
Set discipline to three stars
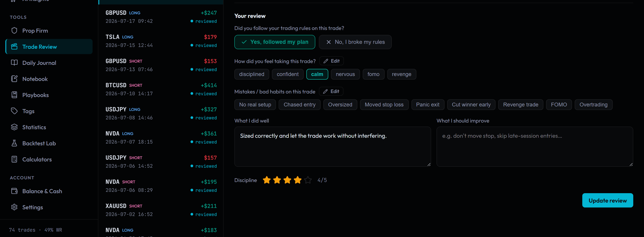pos(287,180)
